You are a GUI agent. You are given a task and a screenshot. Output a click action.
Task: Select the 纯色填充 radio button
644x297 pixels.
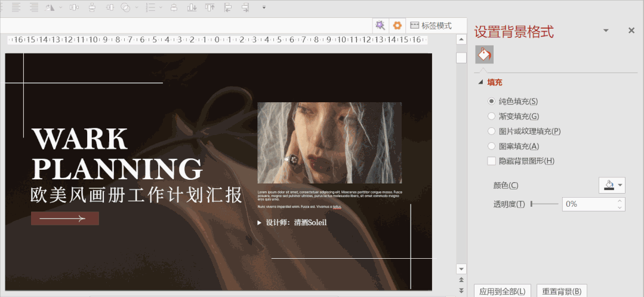pos(491,101)
